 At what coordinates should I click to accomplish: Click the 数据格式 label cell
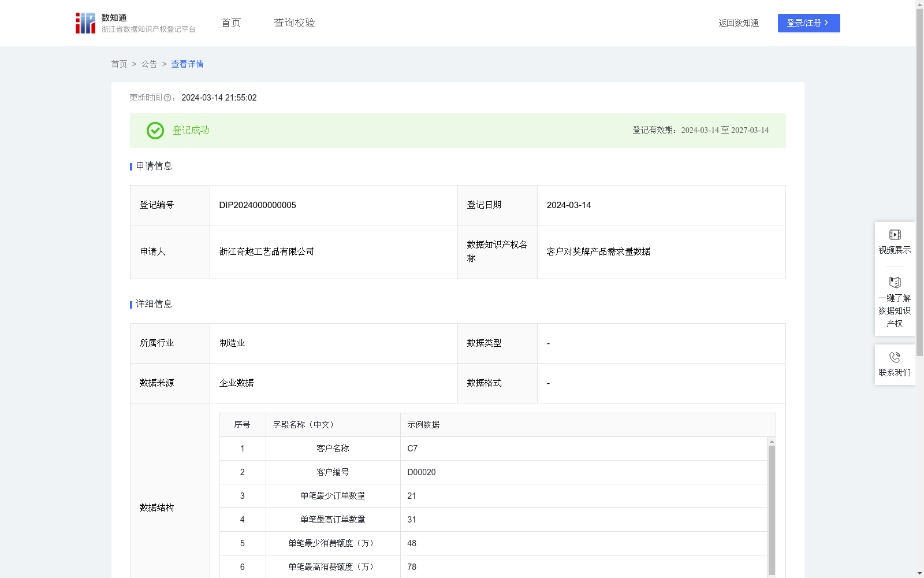(497, 383)
